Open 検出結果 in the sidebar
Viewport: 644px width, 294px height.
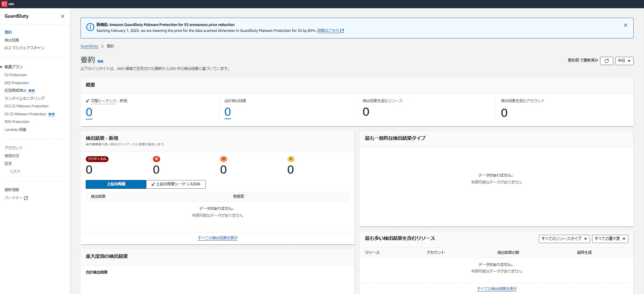click(12, 40)
